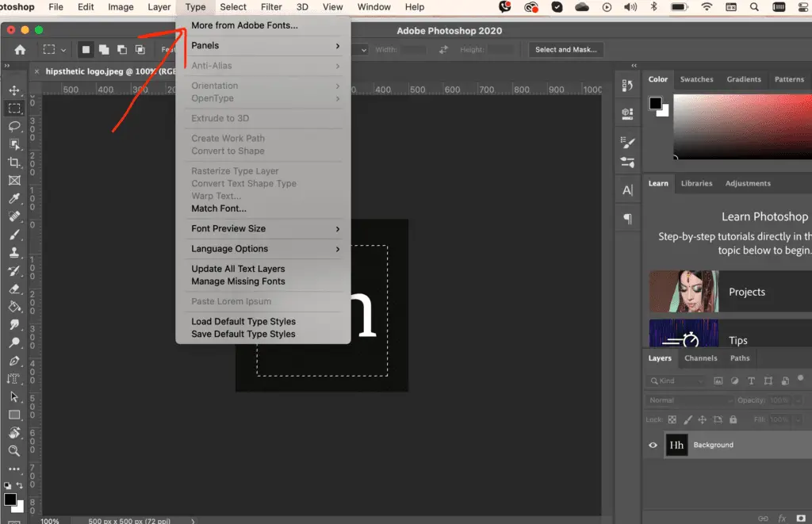This screenshot has width=812, height=524.
Task: Select the Rectangle shape tool
Action: (x=14, y=415)
